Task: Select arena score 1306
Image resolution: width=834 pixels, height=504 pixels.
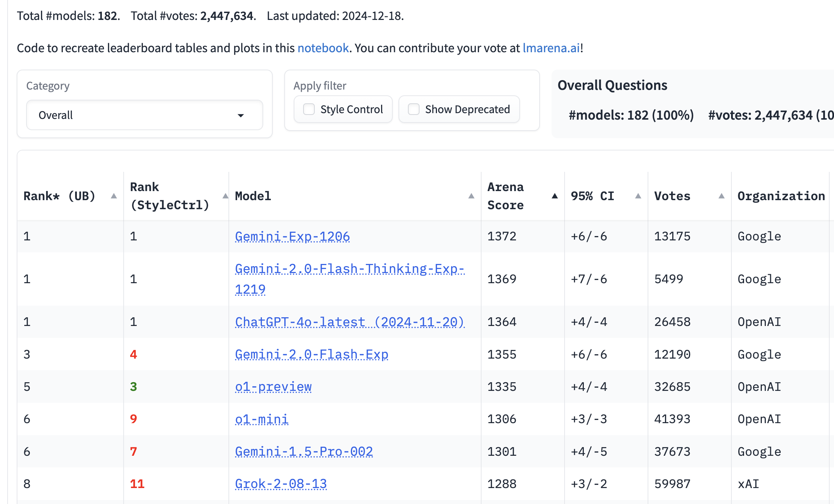Action: coord(502,419)
